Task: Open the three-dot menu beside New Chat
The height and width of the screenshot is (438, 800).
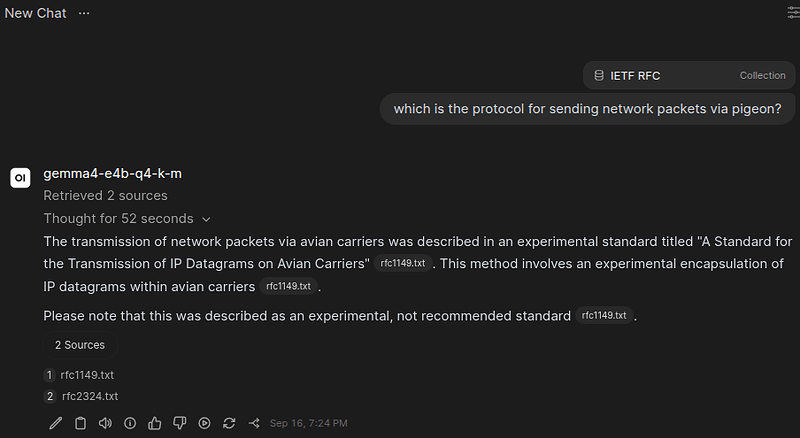Action: pyautogui.click(x=84, y=13)
